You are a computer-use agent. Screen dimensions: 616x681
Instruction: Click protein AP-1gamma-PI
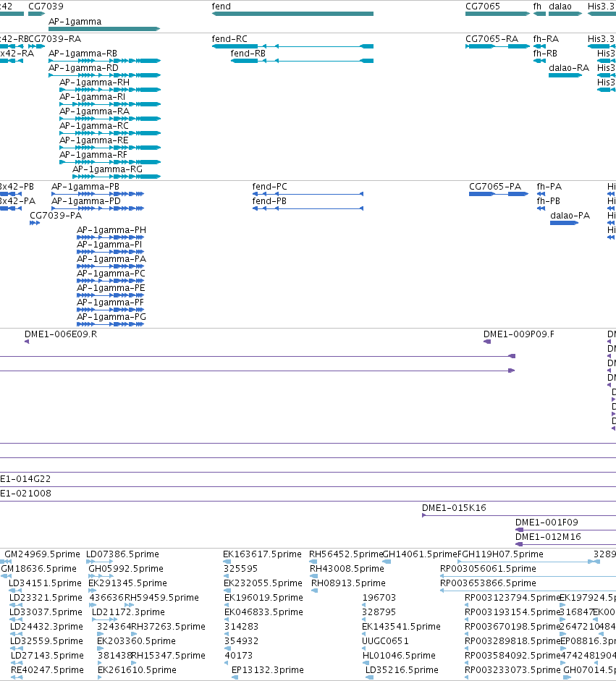(110, 252)
